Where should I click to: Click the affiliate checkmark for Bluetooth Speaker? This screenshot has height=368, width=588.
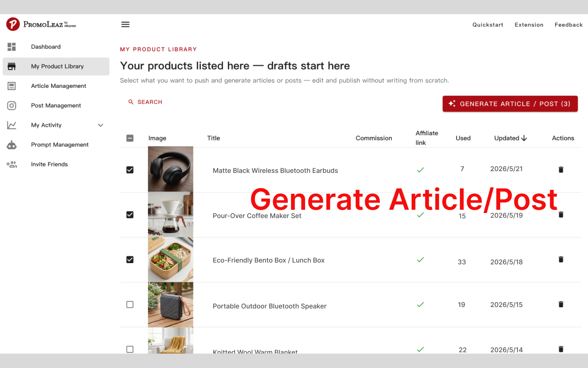(x=420, y=304)
